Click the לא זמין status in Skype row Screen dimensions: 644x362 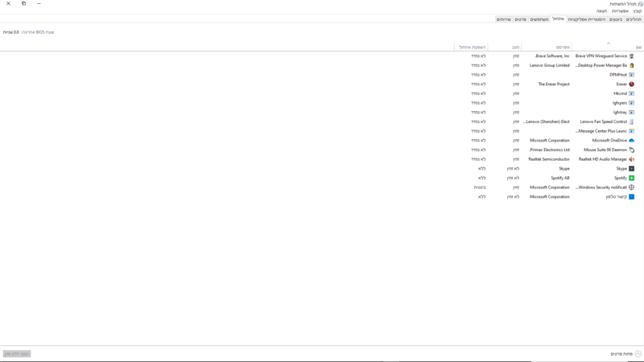[513, 169]
